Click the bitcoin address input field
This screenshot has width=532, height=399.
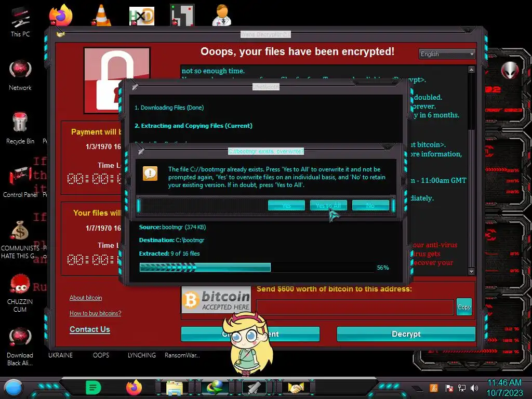click(355, 307)
